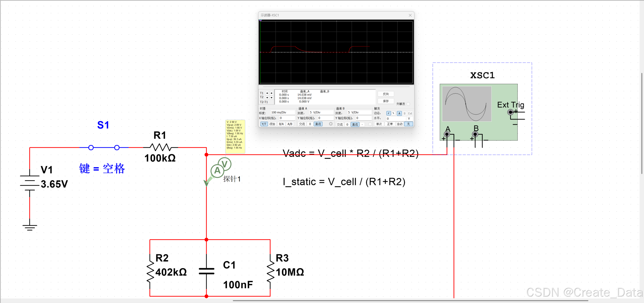Screen dimensions: 644x303
Task: Click channel A Y 轴位移 field
Action: pos(326,118)
